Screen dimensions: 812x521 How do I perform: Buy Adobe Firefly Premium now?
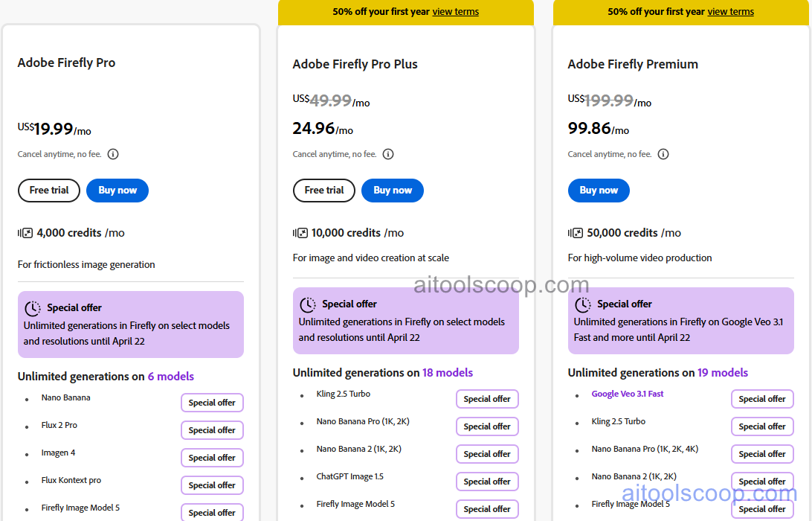pyautogui.click(x=599, y=191)
